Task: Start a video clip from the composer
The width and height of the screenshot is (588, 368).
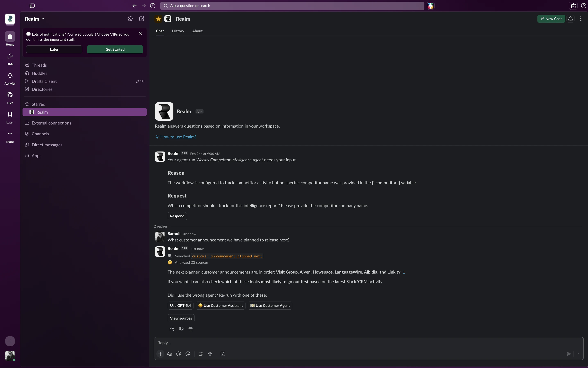Action: tap(201, 354)
